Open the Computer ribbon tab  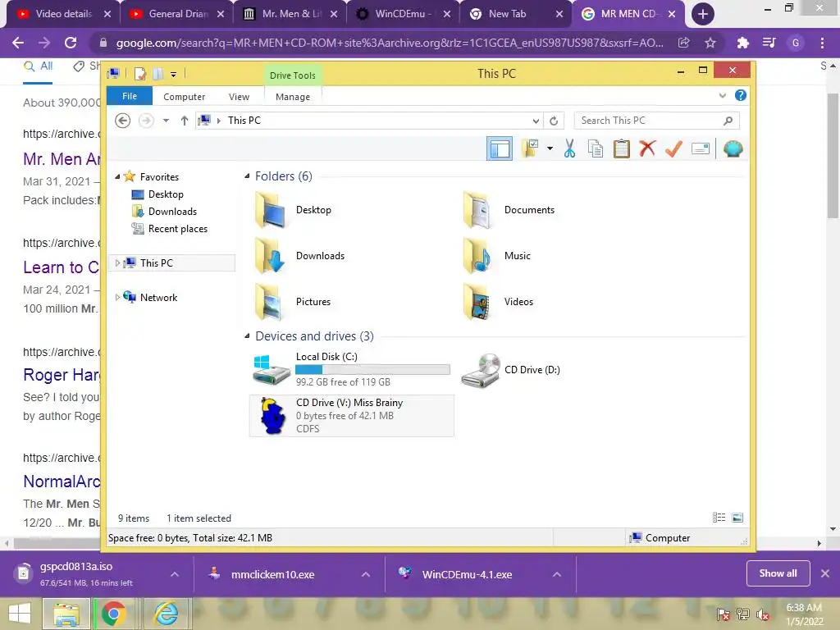tap(185, 97)
